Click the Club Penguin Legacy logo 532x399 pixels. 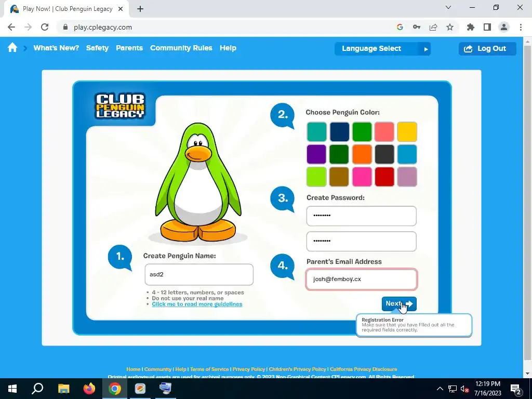coord(120,106)
